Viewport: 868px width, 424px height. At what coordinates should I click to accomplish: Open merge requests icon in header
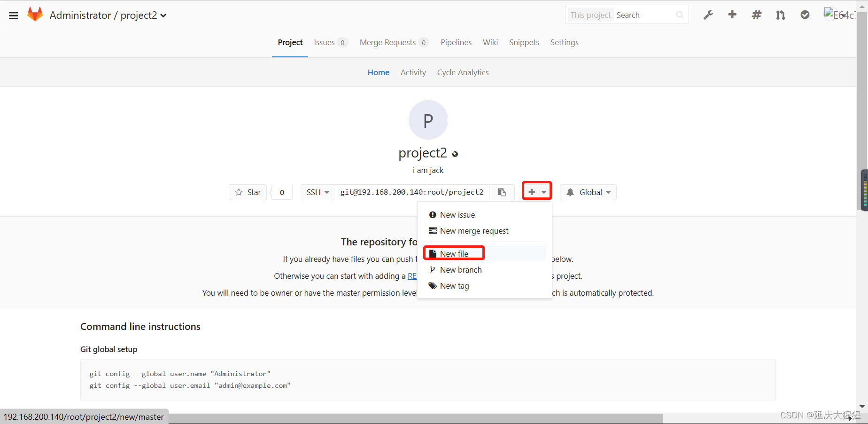[781, 15]
